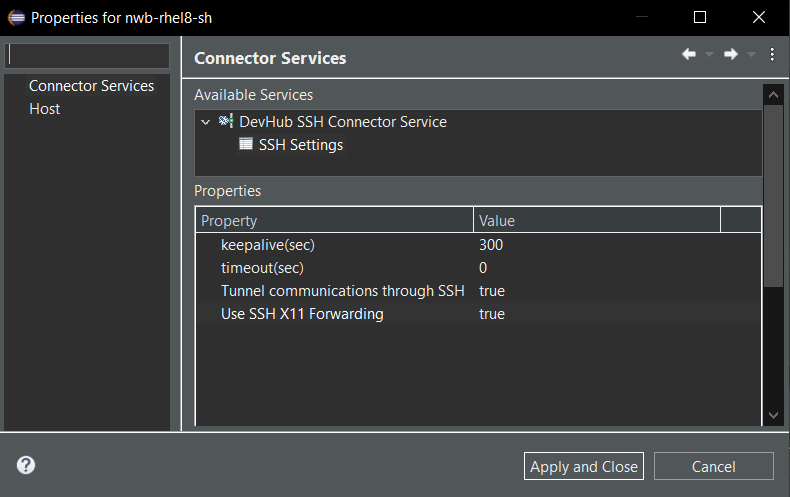
Task: Select Host page in left pane
Action: pyautogui.click(x=45, y=109)
